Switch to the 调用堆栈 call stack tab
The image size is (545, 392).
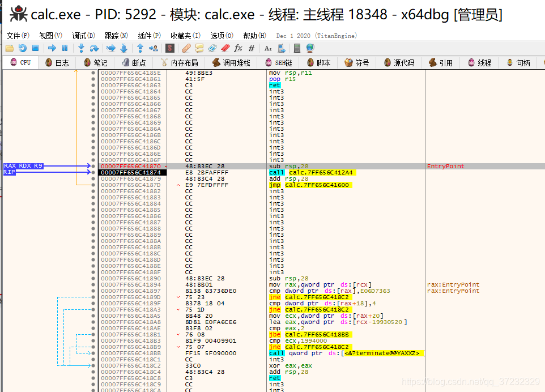tap(231, 63)
